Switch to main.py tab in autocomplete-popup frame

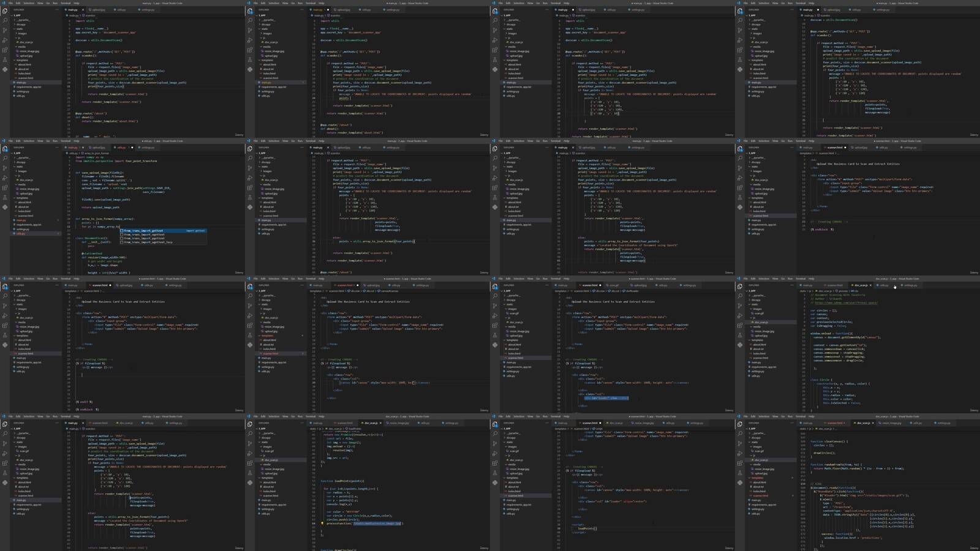point(73,148)
